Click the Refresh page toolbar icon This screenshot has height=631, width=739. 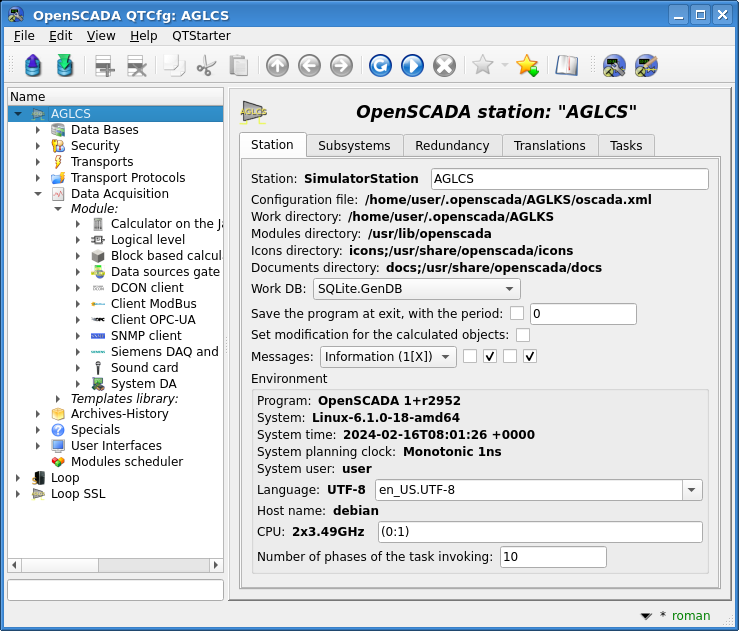click(x=380, y=66)
